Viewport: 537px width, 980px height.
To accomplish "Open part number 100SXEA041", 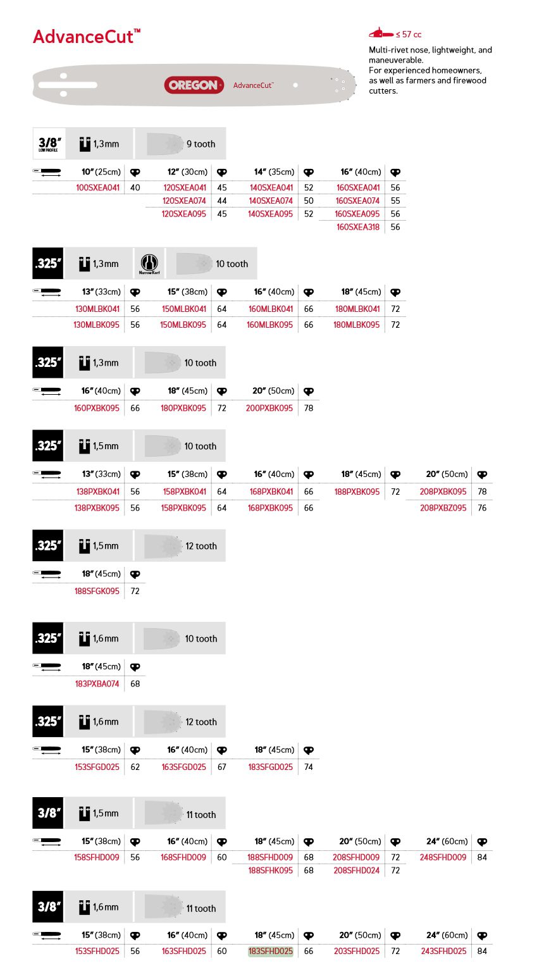I will 97,187.
